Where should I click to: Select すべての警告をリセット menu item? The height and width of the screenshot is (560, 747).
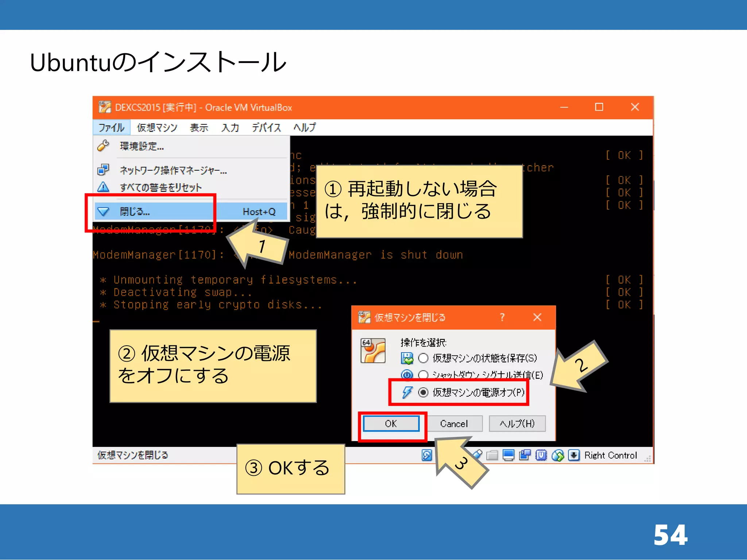[x=191, y=187]
